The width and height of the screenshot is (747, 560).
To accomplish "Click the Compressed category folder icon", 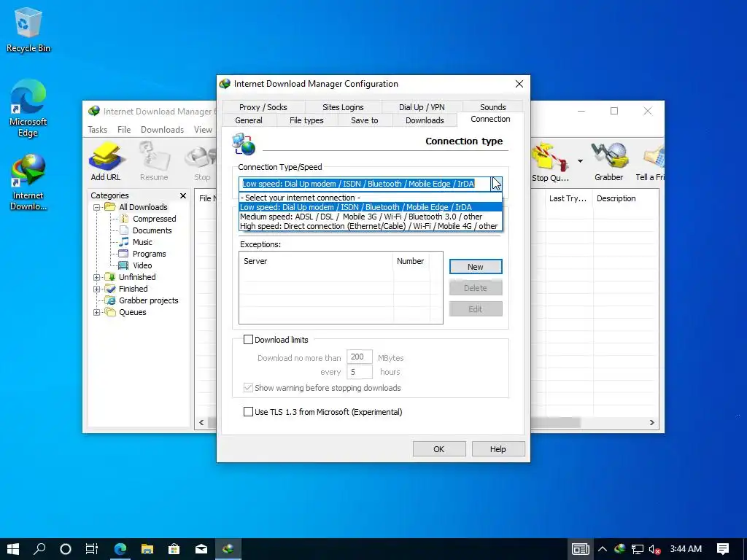I will [x=124, y=219].
